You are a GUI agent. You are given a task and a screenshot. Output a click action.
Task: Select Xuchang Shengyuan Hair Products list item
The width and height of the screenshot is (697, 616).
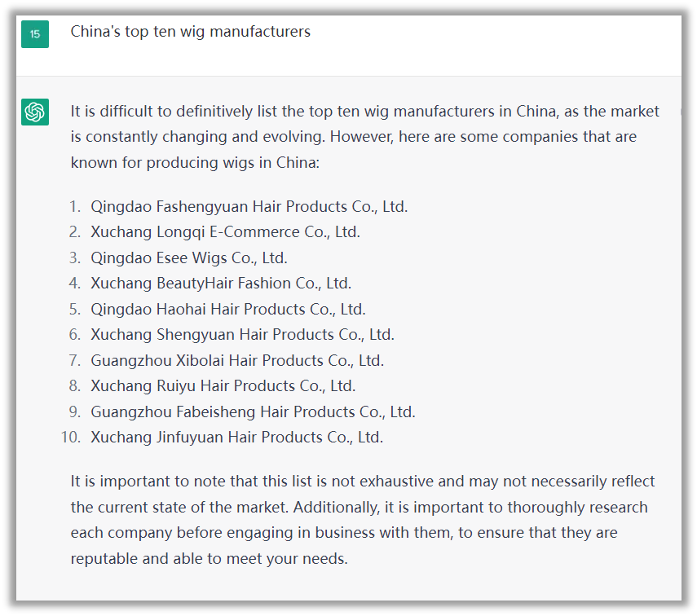click(x=242, y=334)
